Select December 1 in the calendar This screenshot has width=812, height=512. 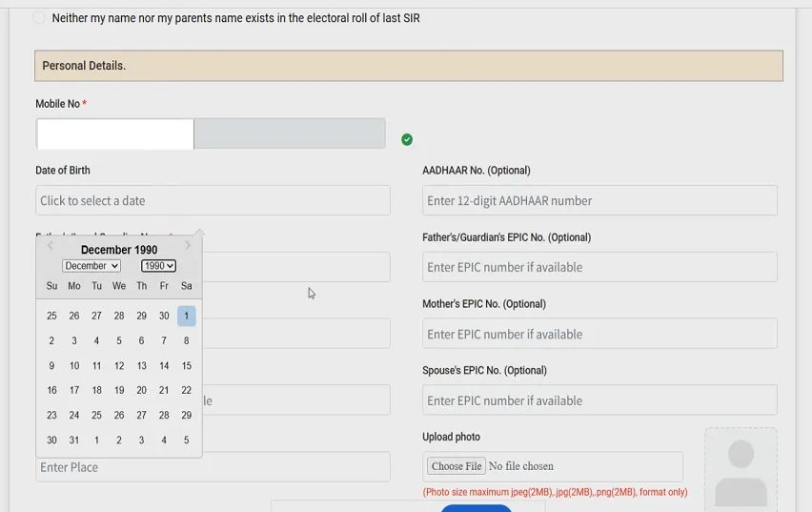click(x=186, y=316)
